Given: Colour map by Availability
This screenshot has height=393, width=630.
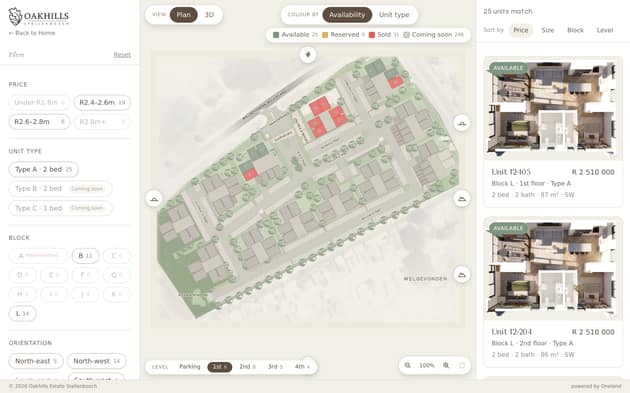Looking at the screenshot, I should click(x=347, y=15).
